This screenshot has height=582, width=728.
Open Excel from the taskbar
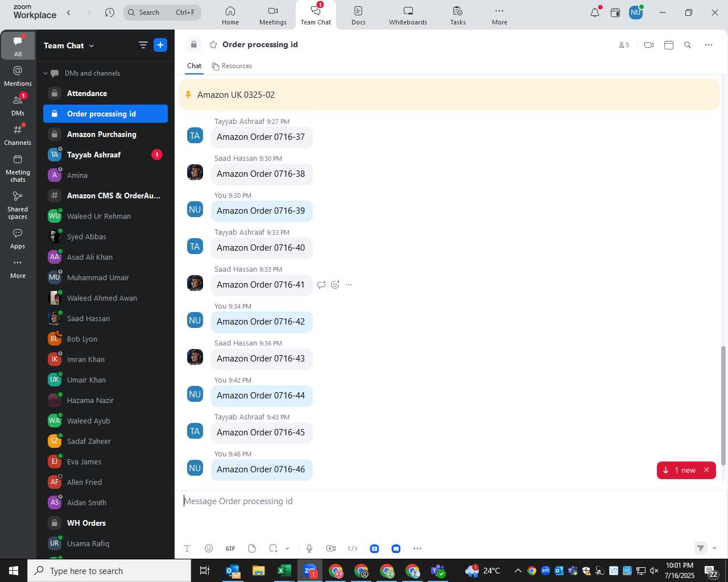tap(284, 571)
